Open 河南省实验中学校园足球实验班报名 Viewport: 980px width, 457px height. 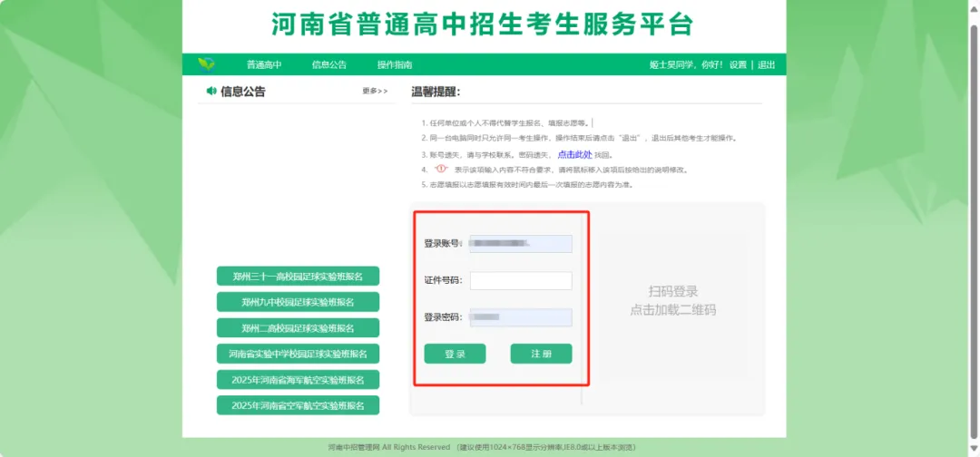click(x=299, y=354)
